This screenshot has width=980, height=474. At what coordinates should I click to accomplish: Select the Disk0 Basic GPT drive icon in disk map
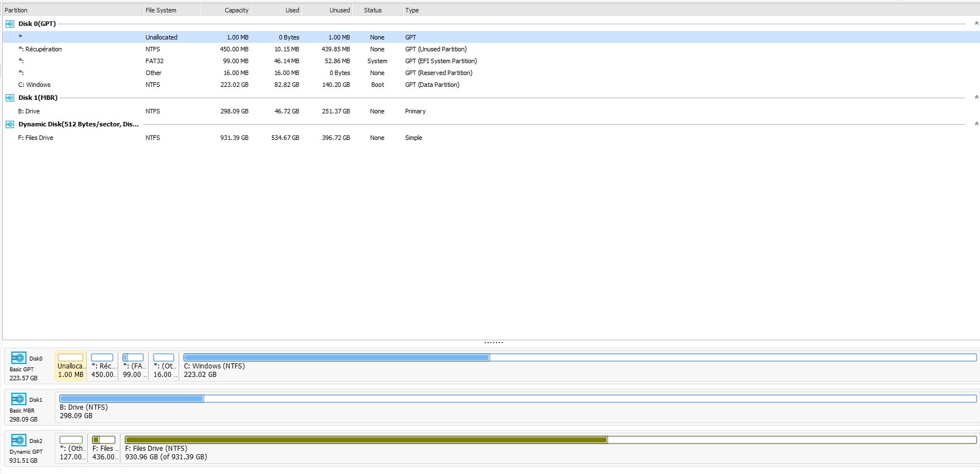[x=19, y=358]
